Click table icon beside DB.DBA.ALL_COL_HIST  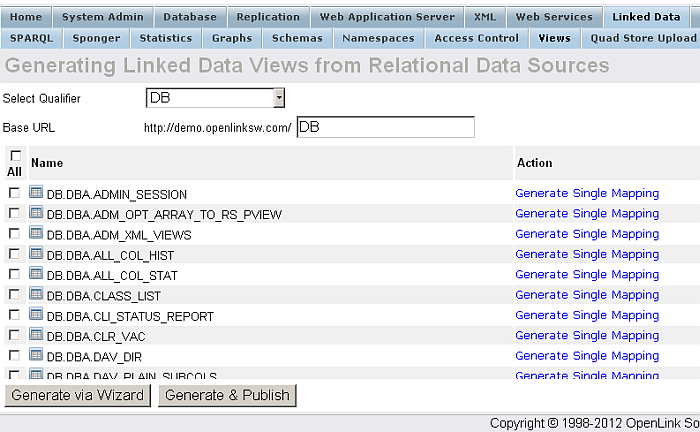tap(36, 253)
